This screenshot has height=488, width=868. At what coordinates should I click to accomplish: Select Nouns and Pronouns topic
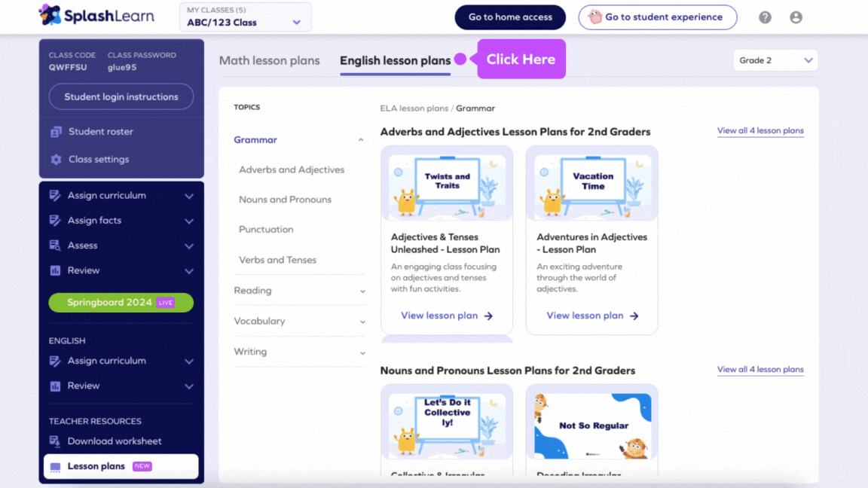tap(285, 200)
